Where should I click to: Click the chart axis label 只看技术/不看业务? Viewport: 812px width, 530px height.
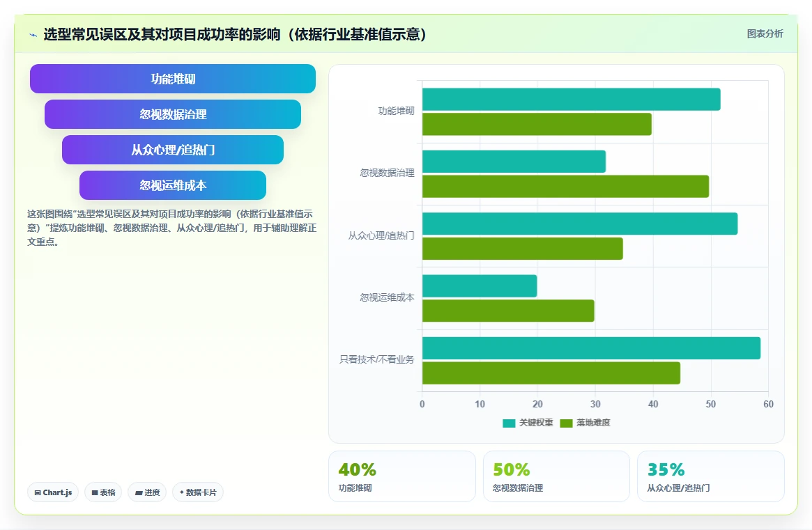pyautogui.click(x=376, y=359)
